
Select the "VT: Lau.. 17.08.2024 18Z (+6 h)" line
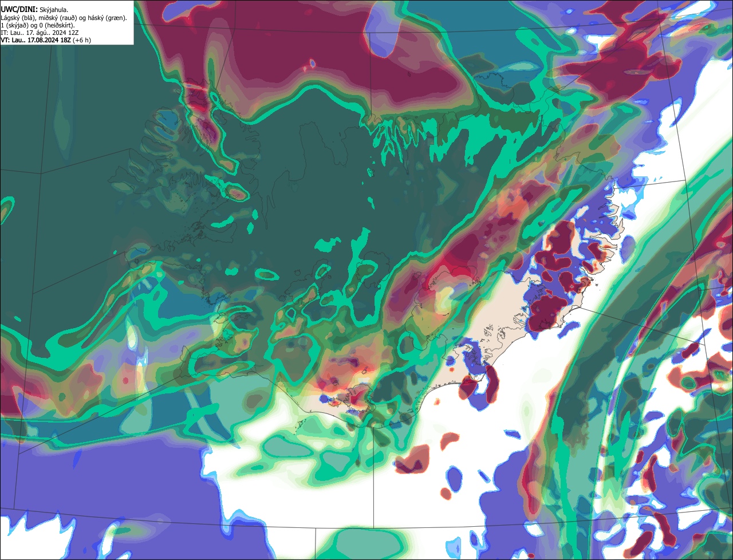46,40
